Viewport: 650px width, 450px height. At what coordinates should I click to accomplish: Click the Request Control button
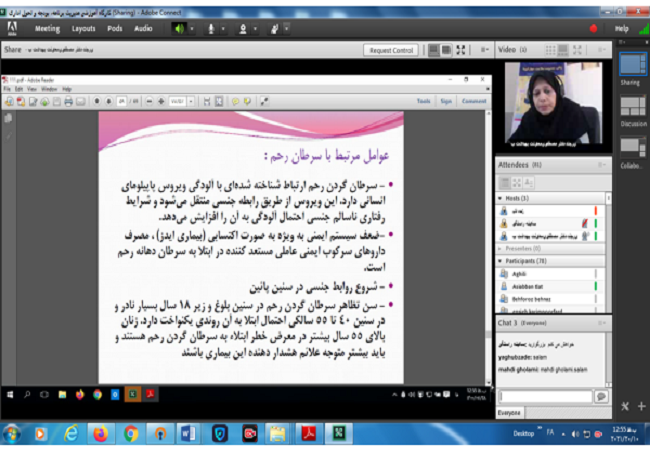[391, 50]
